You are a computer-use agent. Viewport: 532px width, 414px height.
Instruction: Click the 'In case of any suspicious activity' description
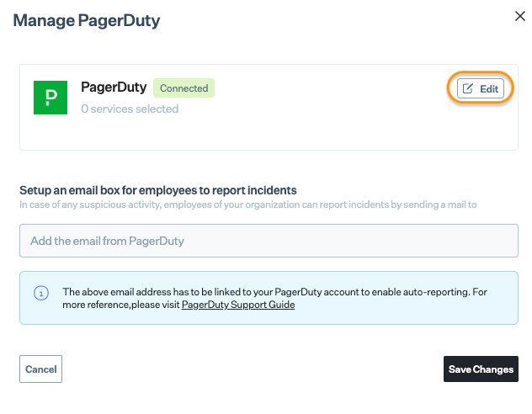(248, 204)
